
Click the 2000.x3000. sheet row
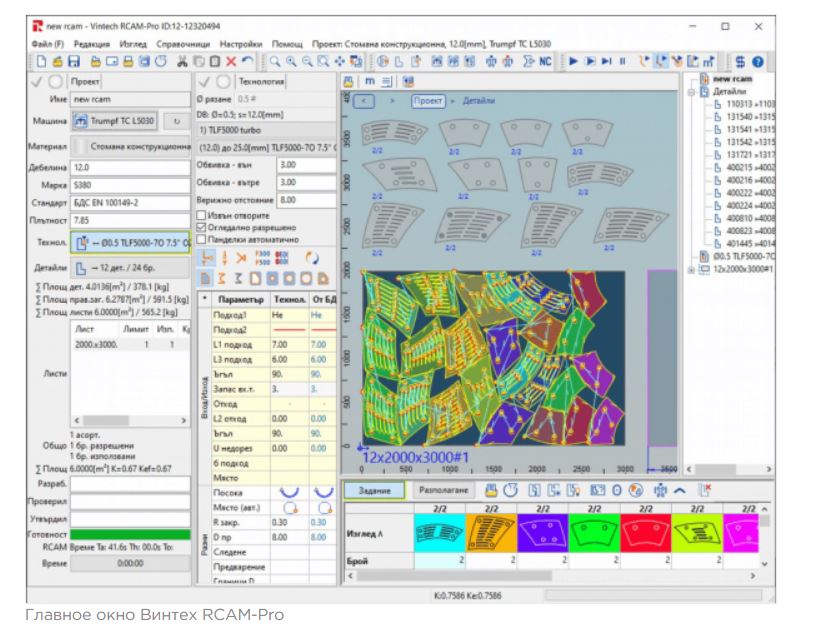[x=130, y=344]
